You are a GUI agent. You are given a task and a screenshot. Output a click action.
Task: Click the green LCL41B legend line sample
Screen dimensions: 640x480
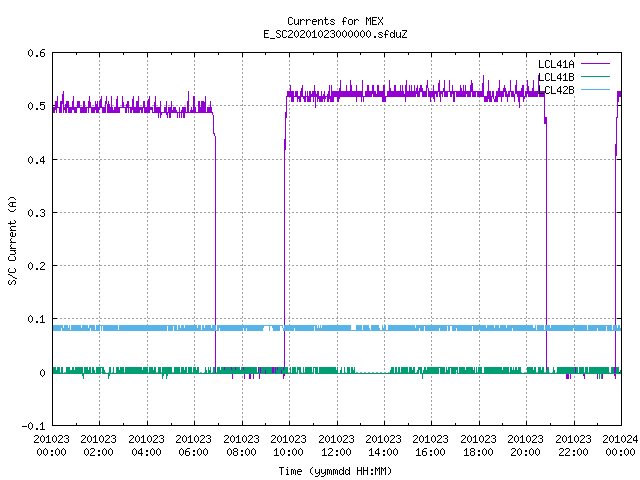[595, 76]
